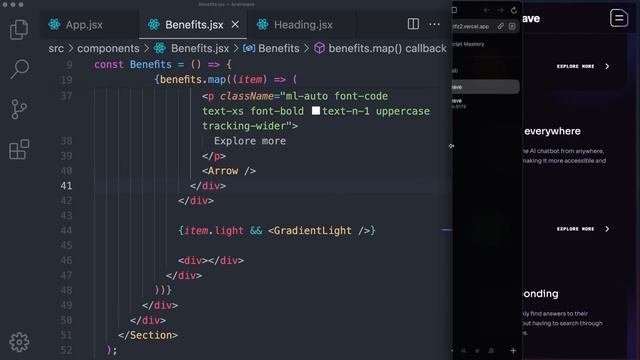Click the sticky benefits.map line
This screenshot has width=640, height=360.
point(226,80)
